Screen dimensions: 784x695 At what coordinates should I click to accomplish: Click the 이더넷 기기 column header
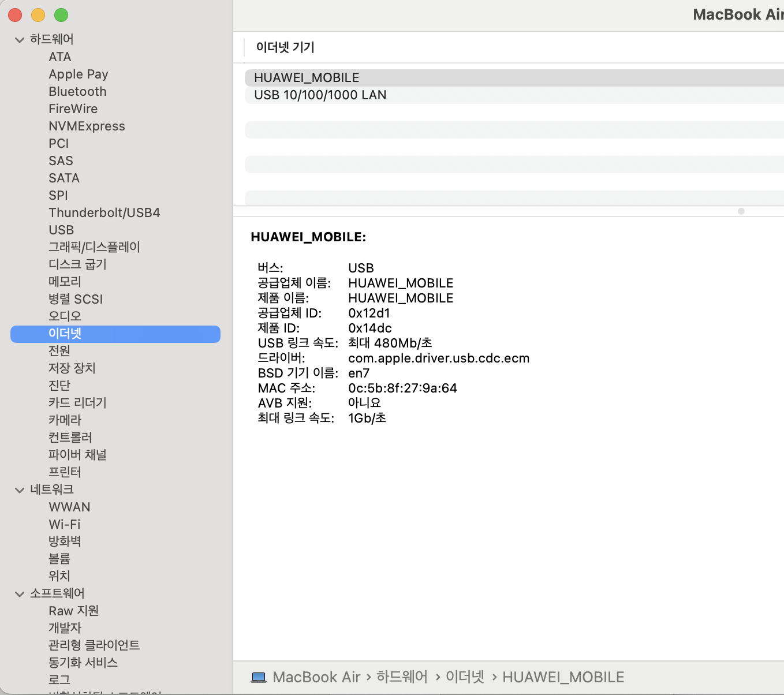[x=285, y=47]
